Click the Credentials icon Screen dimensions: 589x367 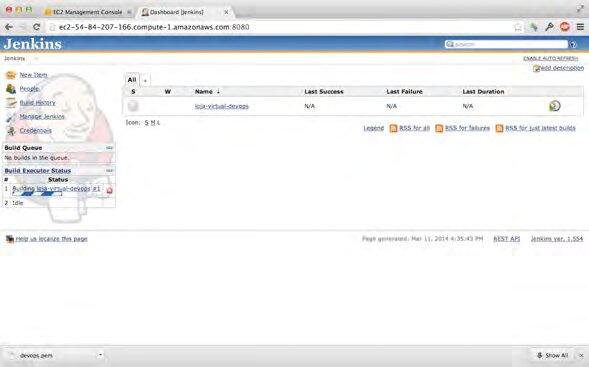tap(11, 131)
